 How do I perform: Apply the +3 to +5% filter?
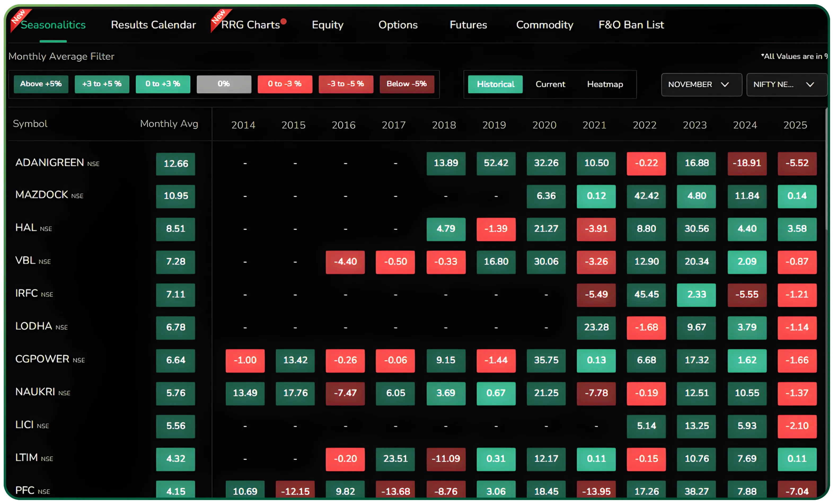tap(102, 84)
